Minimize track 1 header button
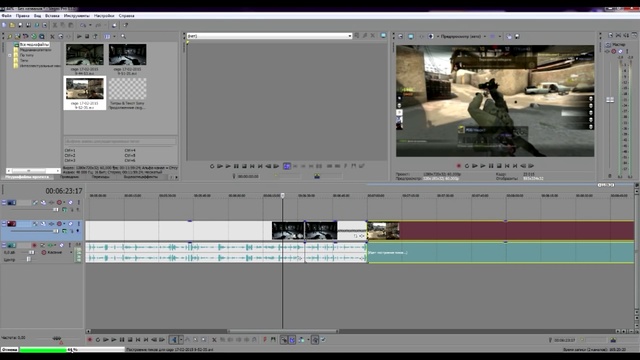 point(4,202)
